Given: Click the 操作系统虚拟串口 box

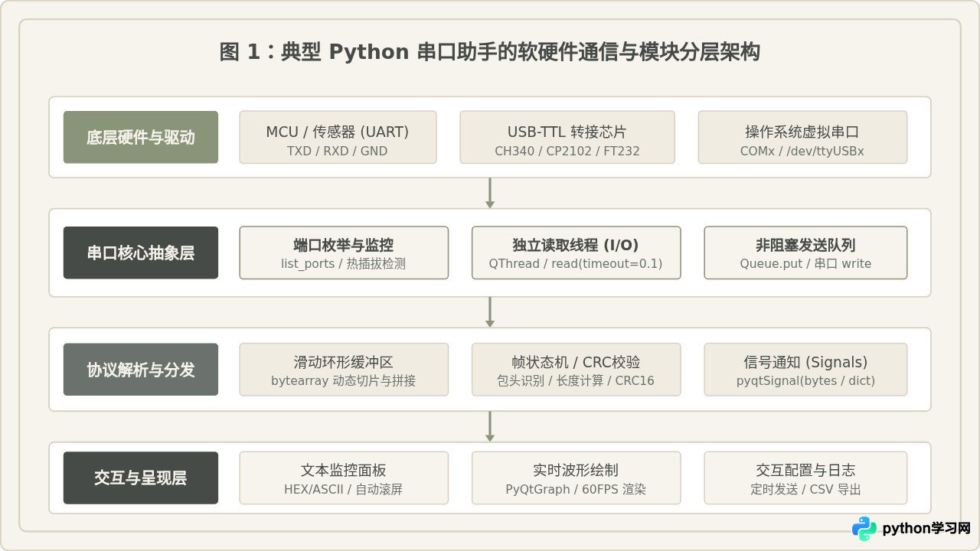Looking at the screenshot, I should tap(802, 138).
